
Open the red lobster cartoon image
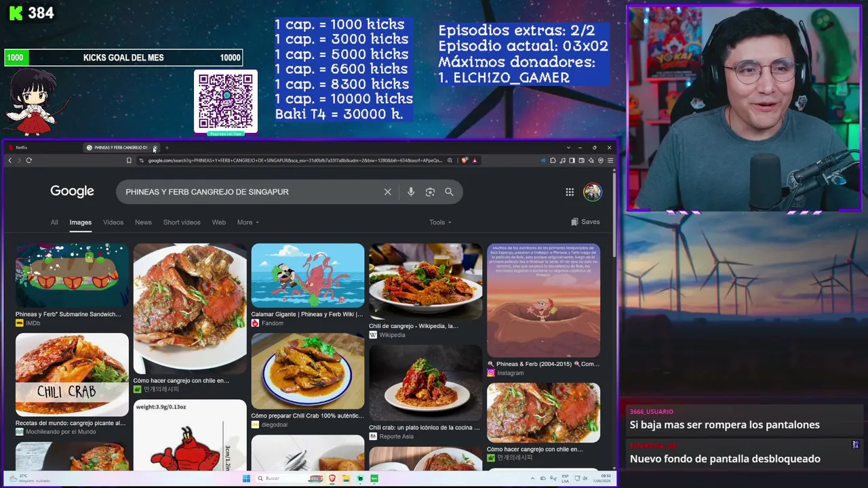pyautogui.click(x=190, y=435)
